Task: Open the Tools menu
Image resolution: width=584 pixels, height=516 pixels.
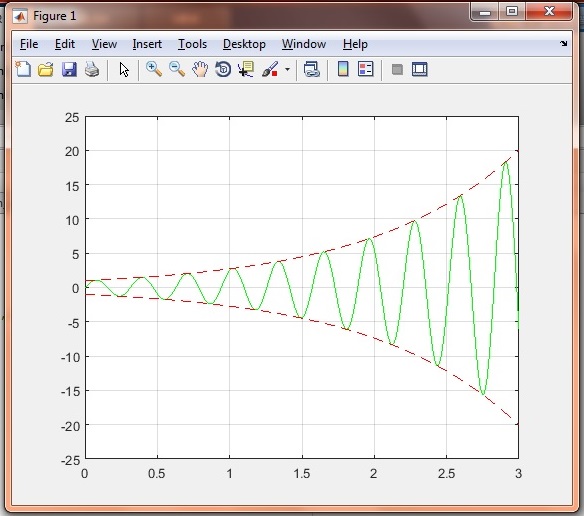Action: (x=192, y=44)
